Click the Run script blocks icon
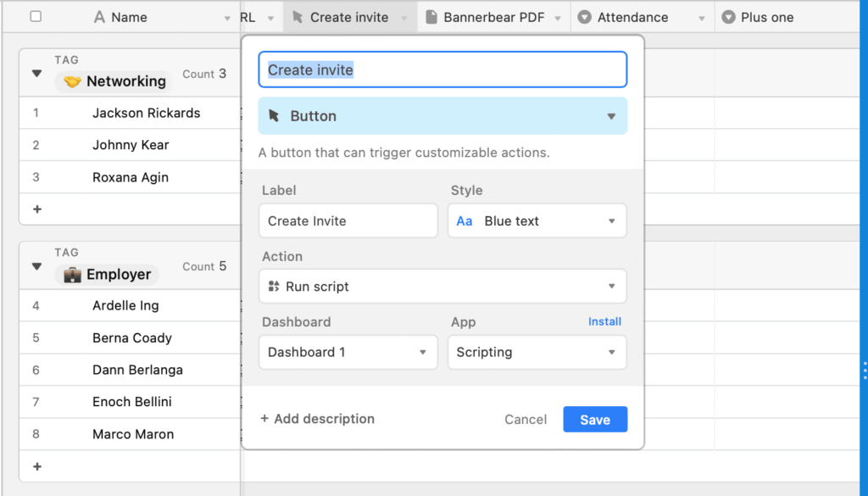 274,287
